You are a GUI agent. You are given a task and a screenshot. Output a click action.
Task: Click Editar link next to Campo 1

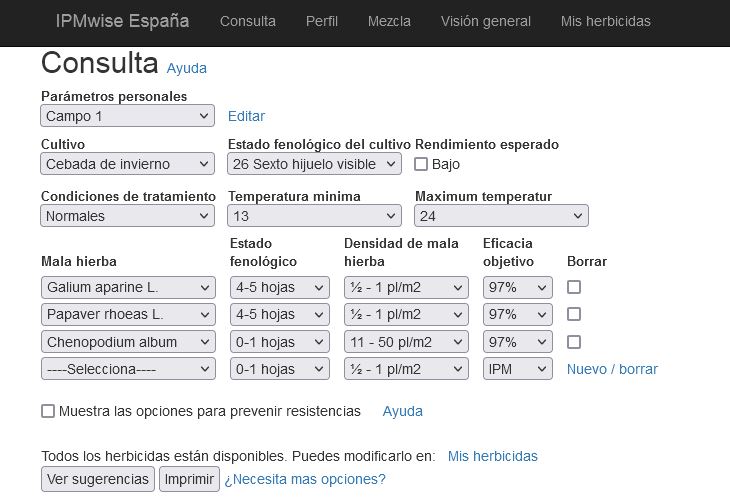tap(246, 116)
